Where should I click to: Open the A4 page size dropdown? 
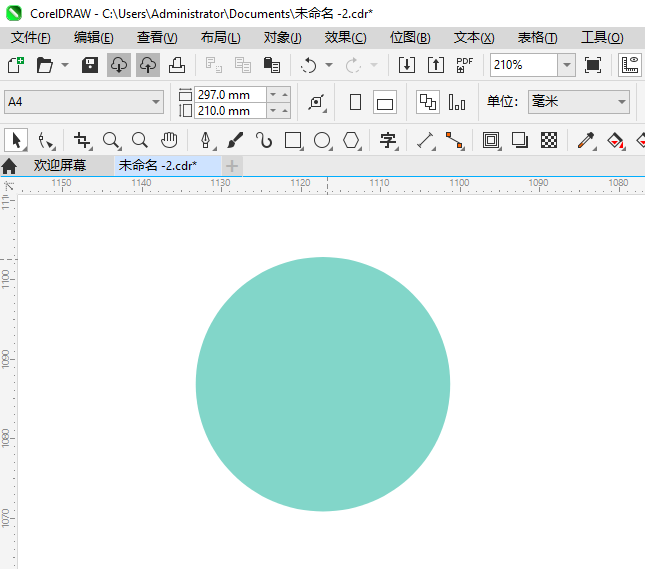(x=84, y=102)
